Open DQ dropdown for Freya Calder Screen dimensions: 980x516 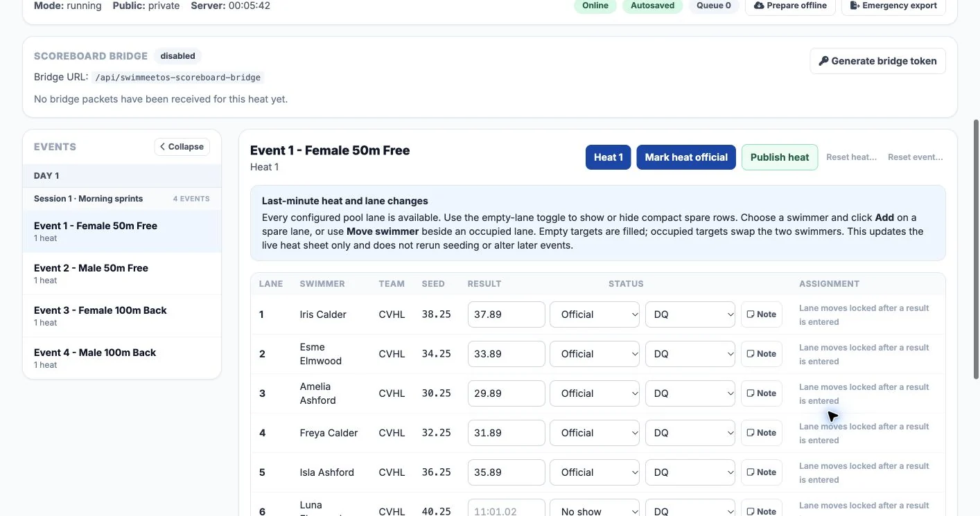tap(690, 433)
